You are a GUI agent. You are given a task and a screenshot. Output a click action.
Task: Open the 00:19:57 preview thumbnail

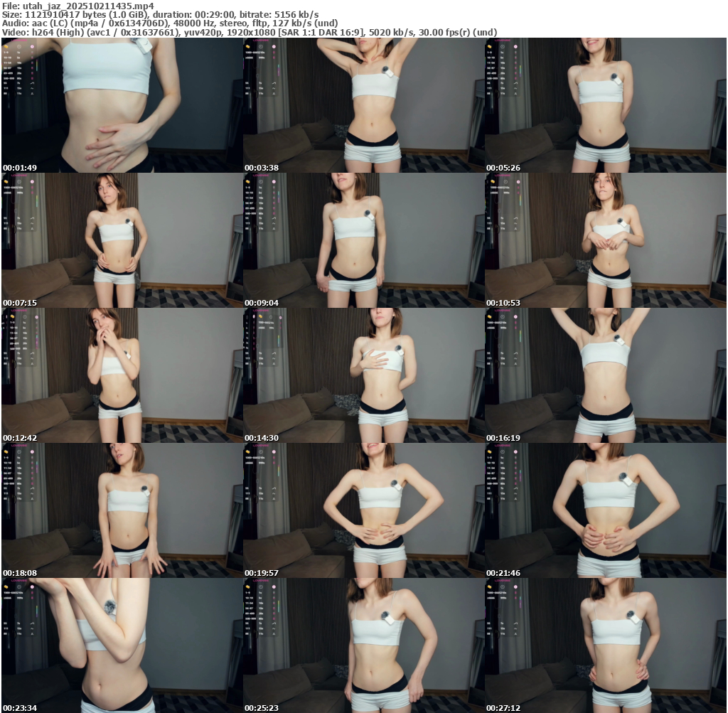pos(364,510)
